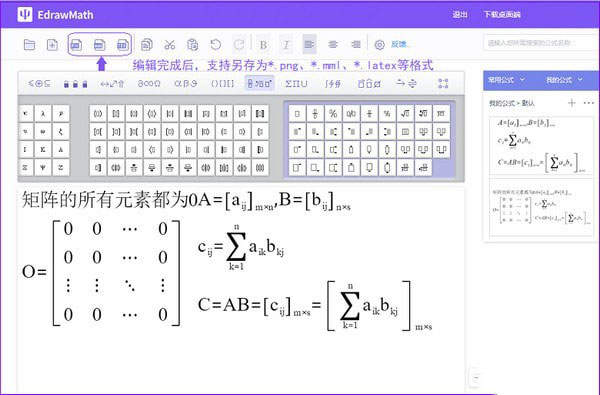The width and height of the screenshot is (600, 395).
Task: Toggle italic formatting (I)
Action: tap(286, 45)
